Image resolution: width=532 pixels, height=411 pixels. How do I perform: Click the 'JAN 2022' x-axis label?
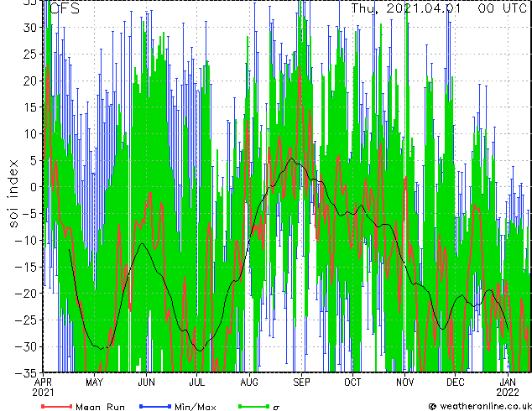508,388
